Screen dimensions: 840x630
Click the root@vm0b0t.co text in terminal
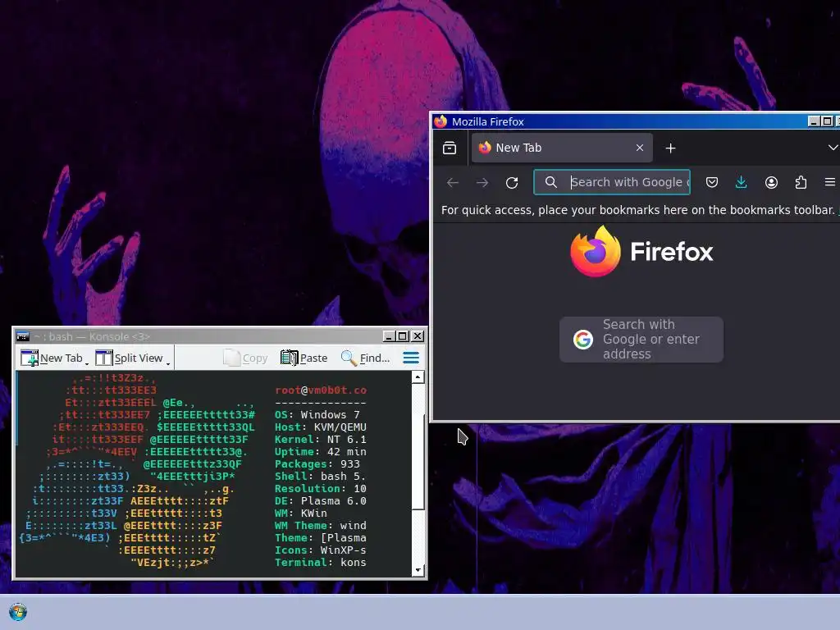tap(321, 390)
